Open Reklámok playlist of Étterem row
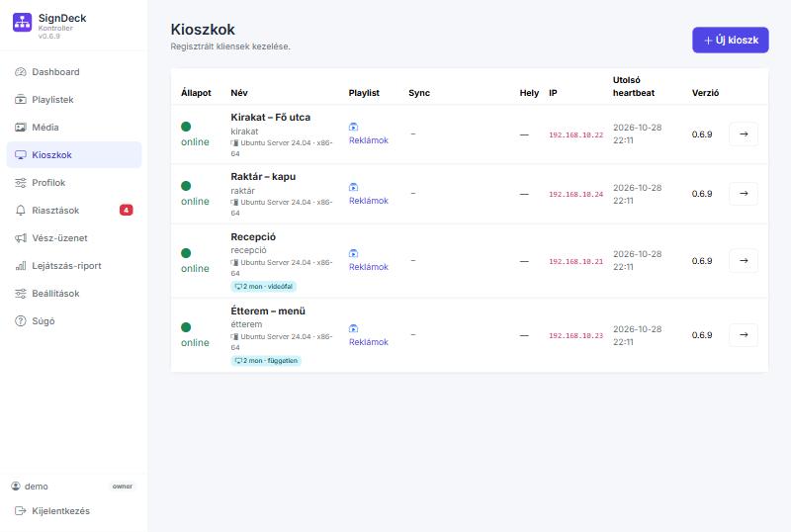The image size is (791, 532). tap(368, 342)
